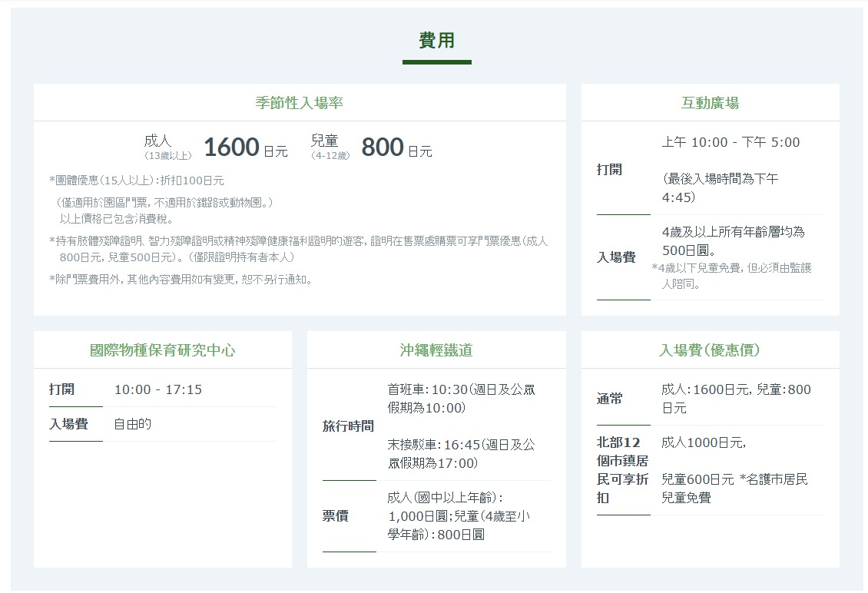Click note 4歲以下兒童免費
Viewport: 868px width, 593px height.
(732, 276)
